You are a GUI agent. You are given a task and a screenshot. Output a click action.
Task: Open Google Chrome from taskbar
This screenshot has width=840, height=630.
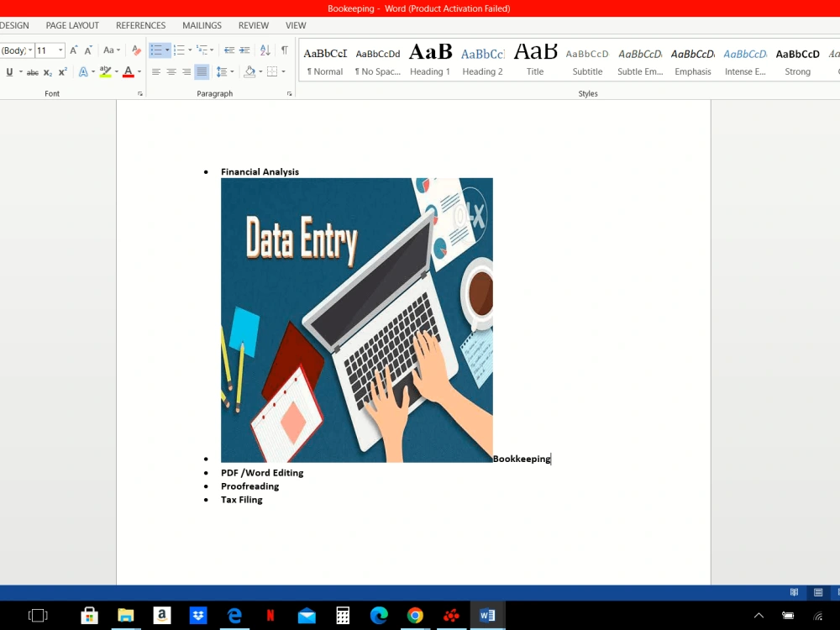[415, 616]
